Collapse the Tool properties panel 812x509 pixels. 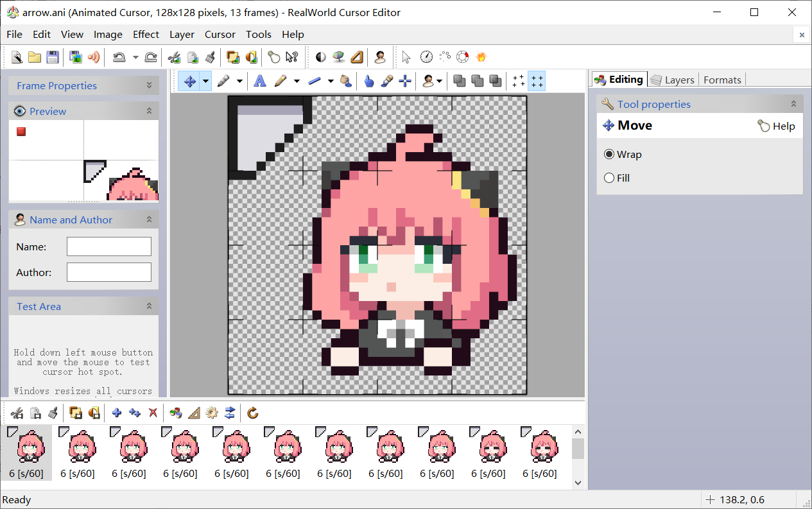click(x=793, y=104)
